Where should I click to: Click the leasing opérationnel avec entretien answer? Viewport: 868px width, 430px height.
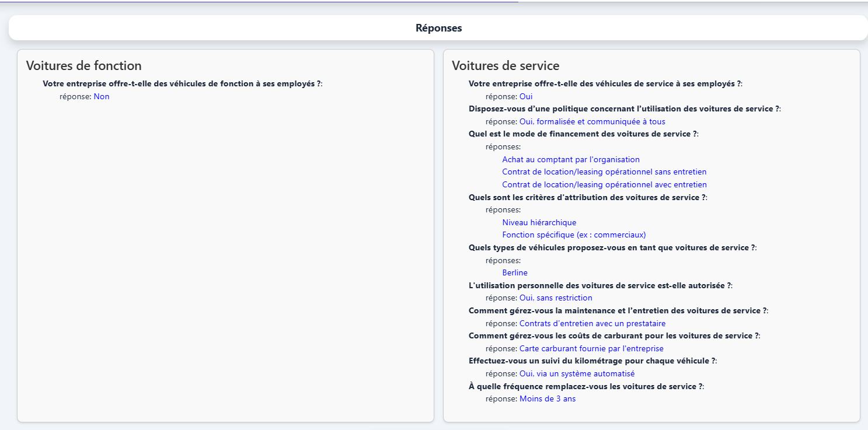[604, 185]
